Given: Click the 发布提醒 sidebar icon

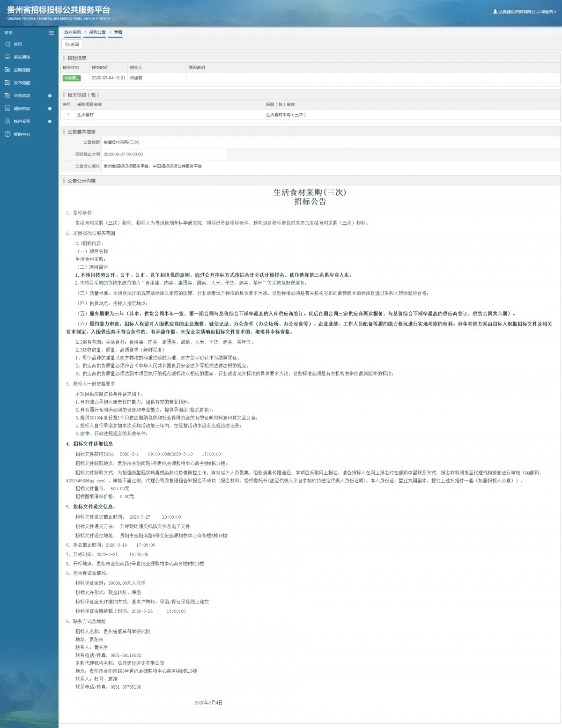Looking at the screenshot, I should click(7, 82).
